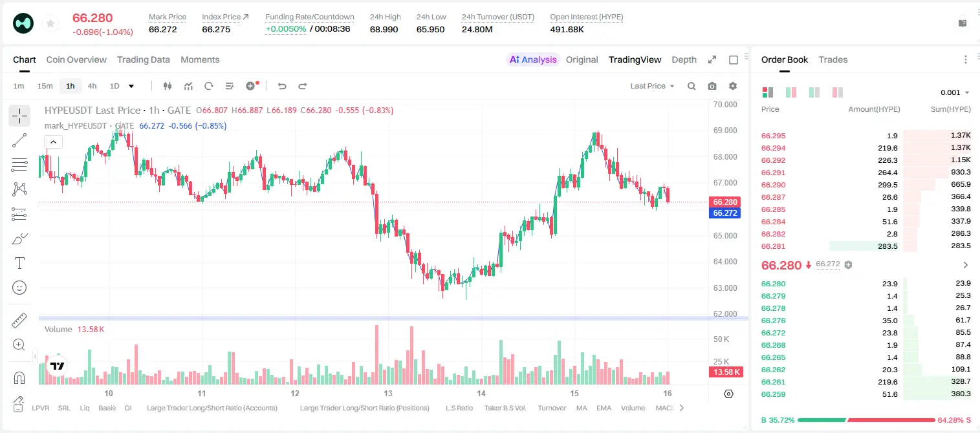980x433 pixels.
Task: Pick the ruler measure tool
Action: (19, 321)
